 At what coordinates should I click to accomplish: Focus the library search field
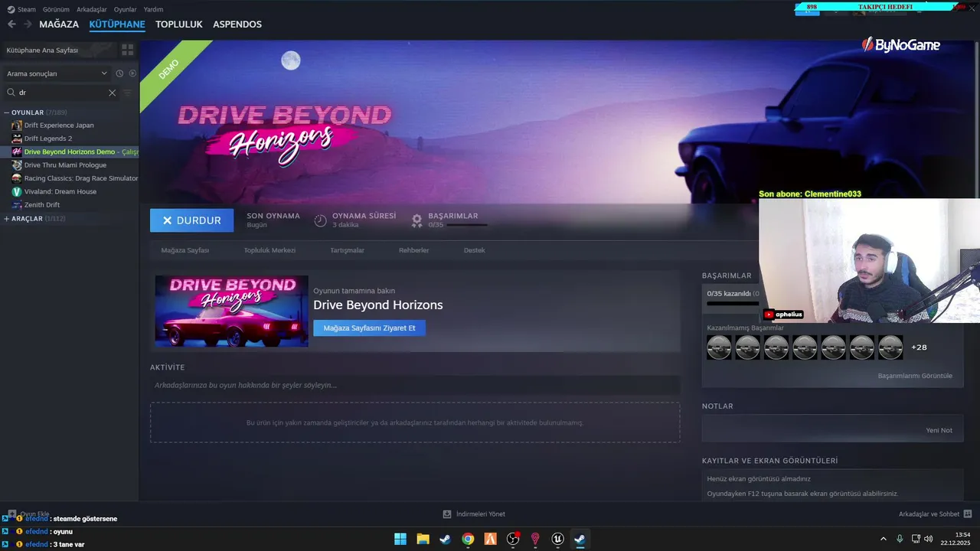[x=61, y=93]
